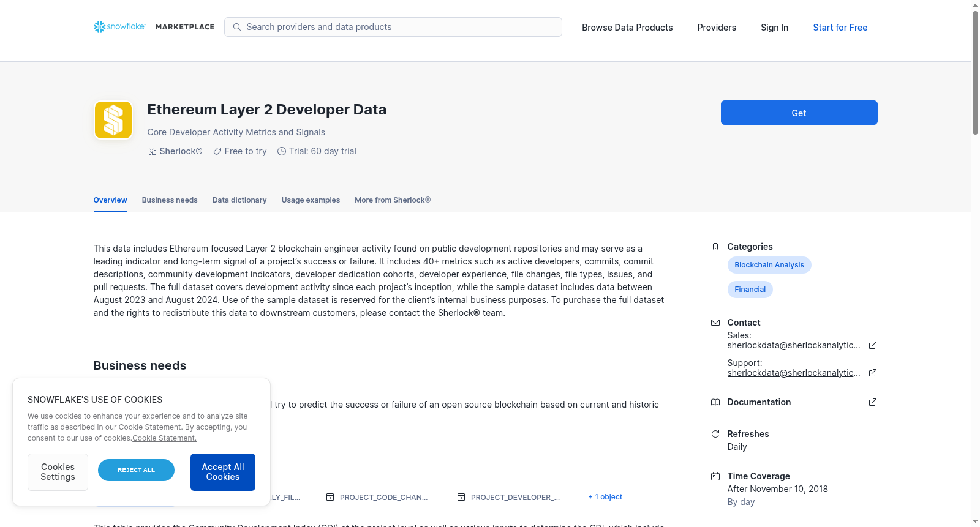Click the blue Get button
The width and height of the screenshot is (980, 527).
(x=799, y=113)
